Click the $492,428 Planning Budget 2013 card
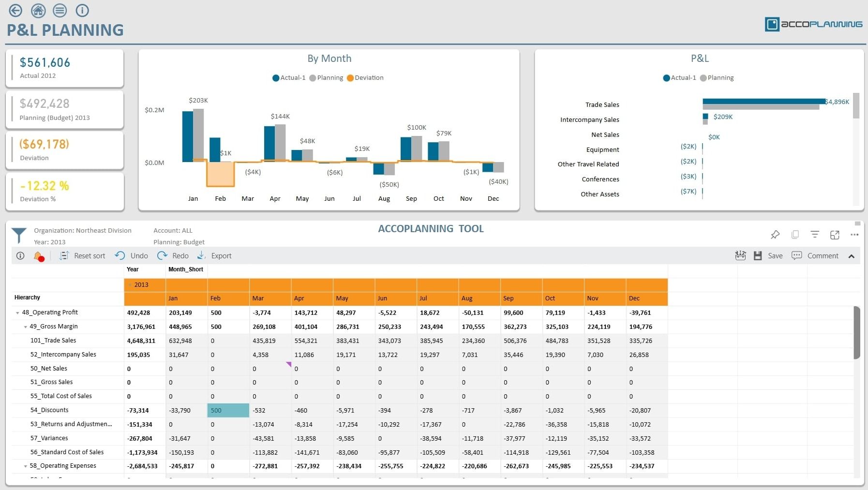 click(65, 110)
